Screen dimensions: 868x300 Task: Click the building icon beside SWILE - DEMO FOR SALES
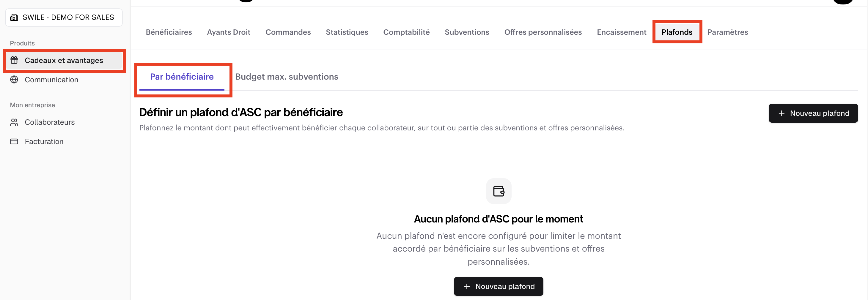pos(14,17)
